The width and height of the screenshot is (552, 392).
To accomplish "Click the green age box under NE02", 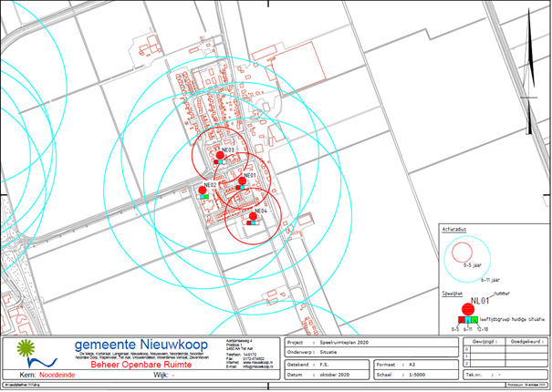I will point(205,196).
